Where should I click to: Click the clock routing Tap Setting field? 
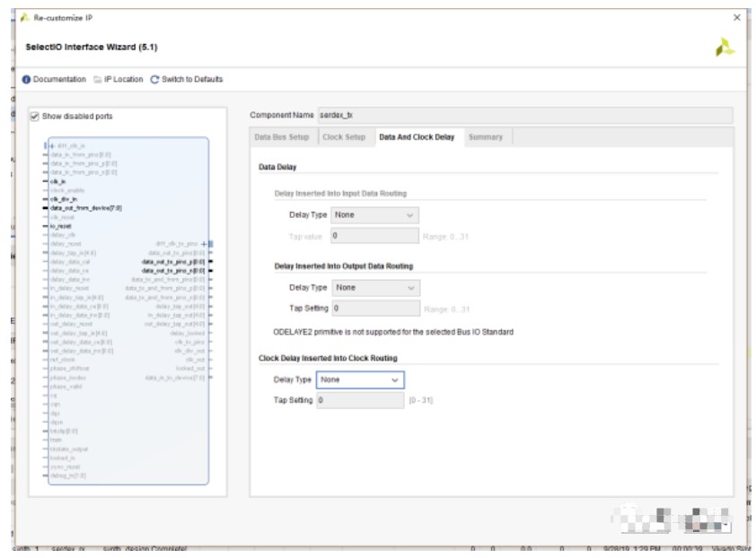pyautogui.click(x=360, y=400)
